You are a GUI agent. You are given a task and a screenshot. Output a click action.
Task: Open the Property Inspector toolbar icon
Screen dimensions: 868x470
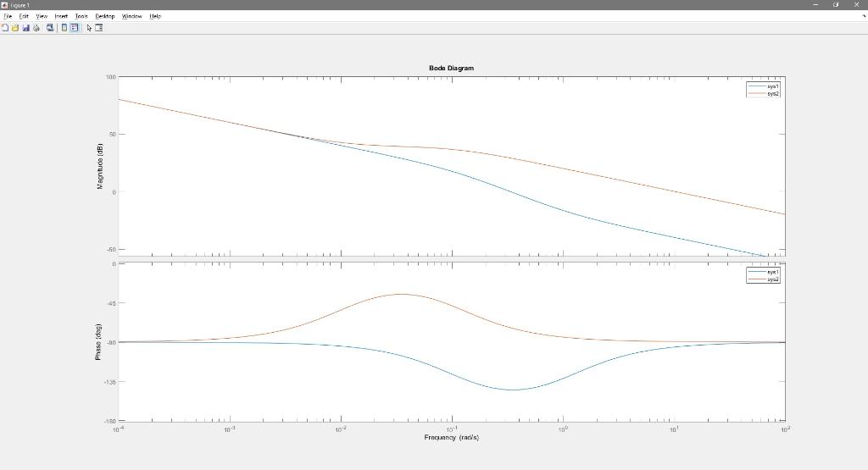[x=99, y=28]
